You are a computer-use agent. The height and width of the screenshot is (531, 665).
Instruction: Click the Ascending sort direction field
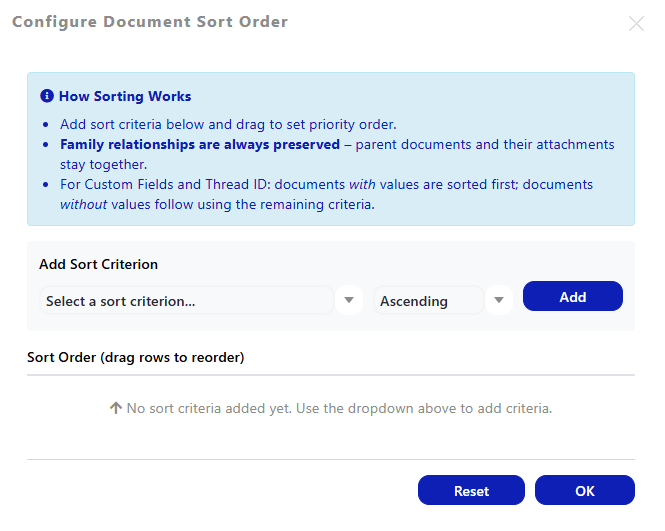coord(428,301)
